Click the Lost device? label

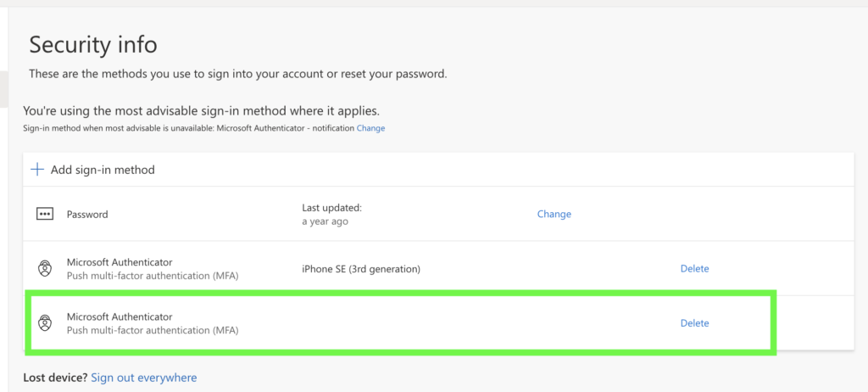pyautogui.click(x=55, y=378)
